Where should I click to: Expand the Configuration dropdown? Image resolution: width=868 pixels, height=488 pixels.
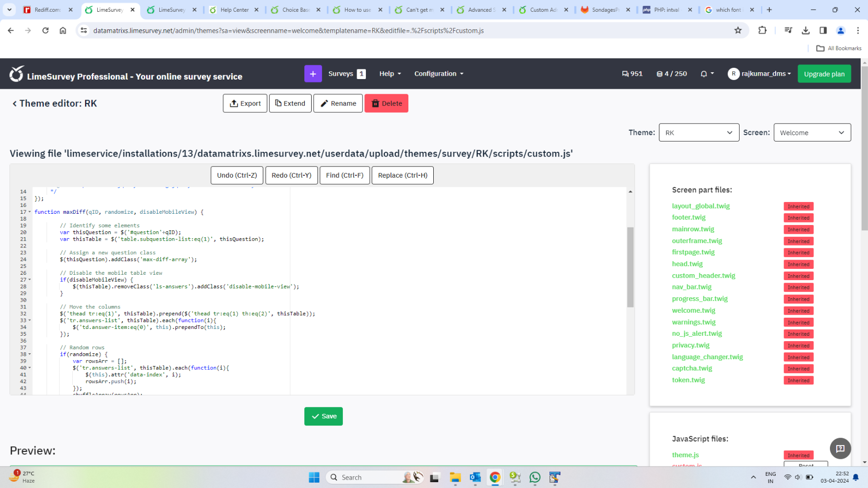(439, 74)
